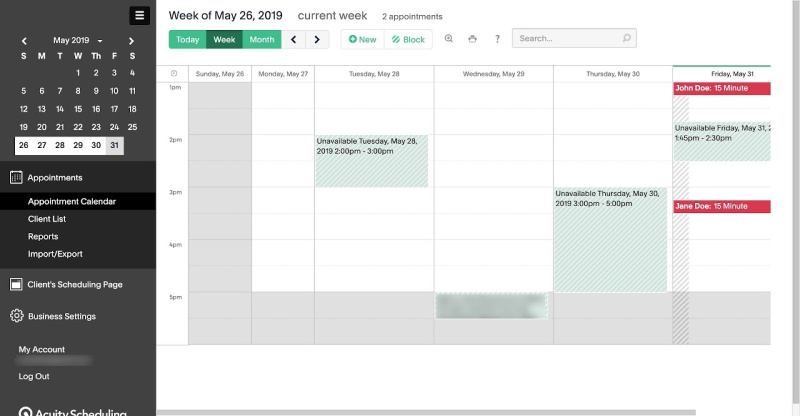Open John Doe 15 Minute appointment
Screen dimensions: 800x416
(x=722, y=88)
